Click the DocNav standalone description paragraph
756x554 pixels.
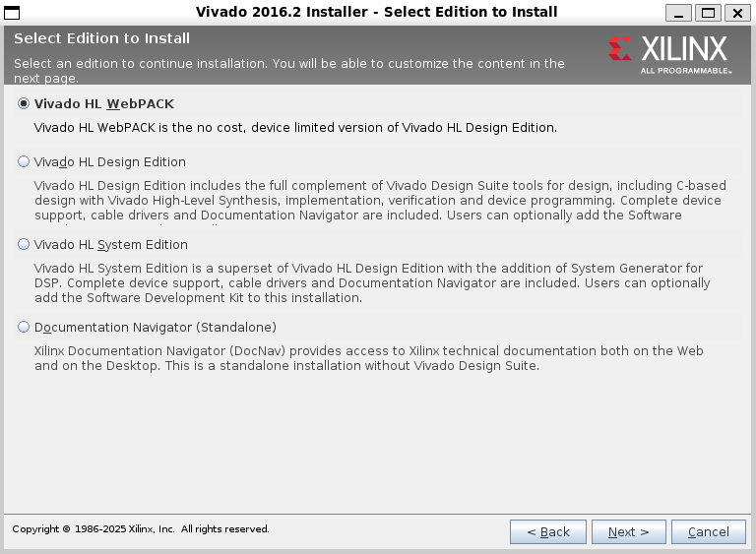(369, 358)
